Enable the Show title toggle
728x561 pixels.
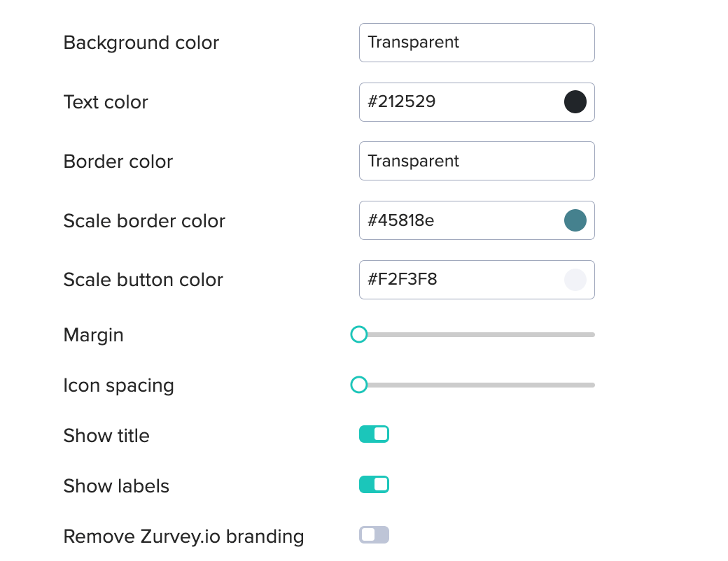tap(374, 434)
